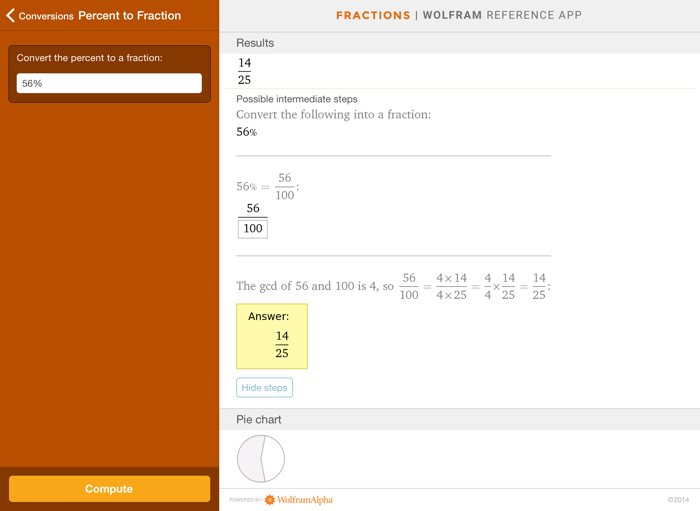Screen dimensions: 700x511
Task: Click 'The gcd of 56 and 100 is 4' text
Action: pyautogui.click(x=308, y=286)
